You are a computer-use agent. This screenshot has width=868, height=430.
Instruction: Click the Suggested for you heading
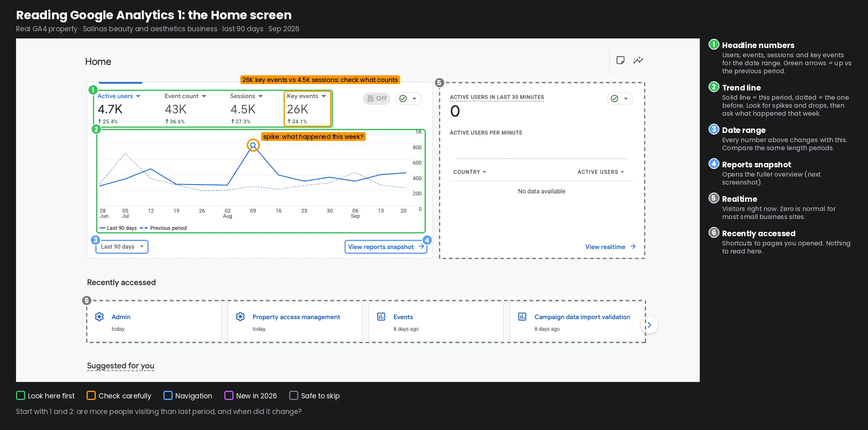pyautogui.click(x=121, y=366)
